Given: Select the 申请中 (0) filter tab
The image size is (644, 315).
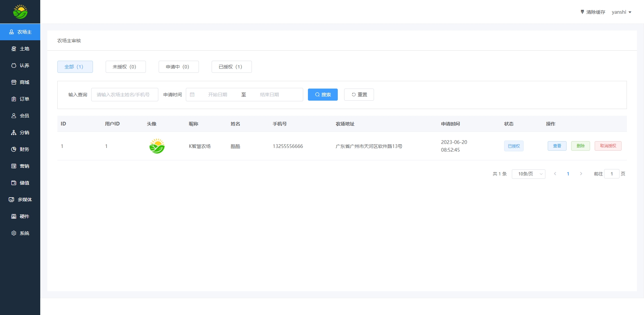Looking at the screenshot, I should coord(178,67).
